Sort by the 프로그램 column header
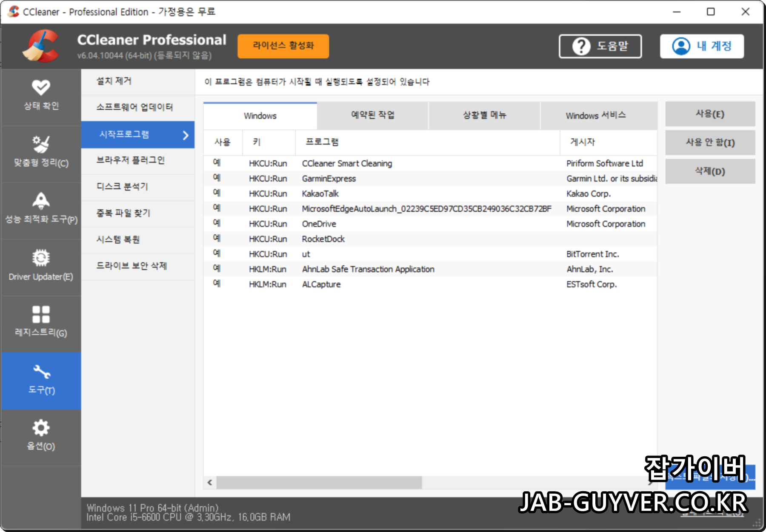This screenshot has width=766, height=532. tap(427, 142)
